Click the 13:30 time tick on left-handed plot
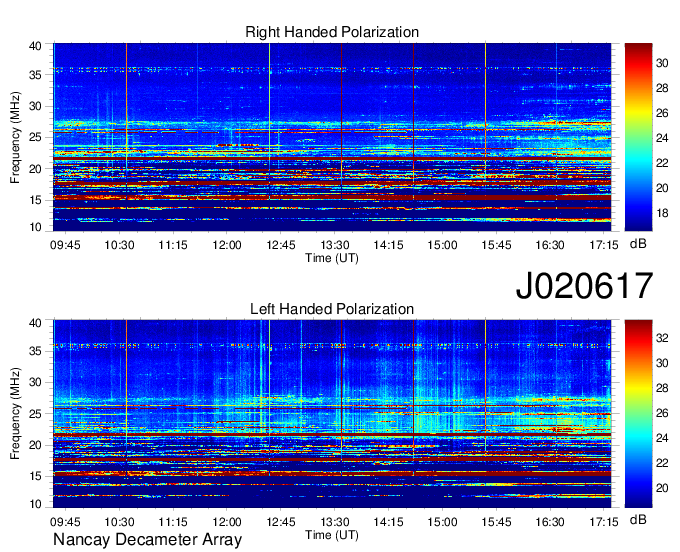This screenshot has height=552, width=680. 335,521
